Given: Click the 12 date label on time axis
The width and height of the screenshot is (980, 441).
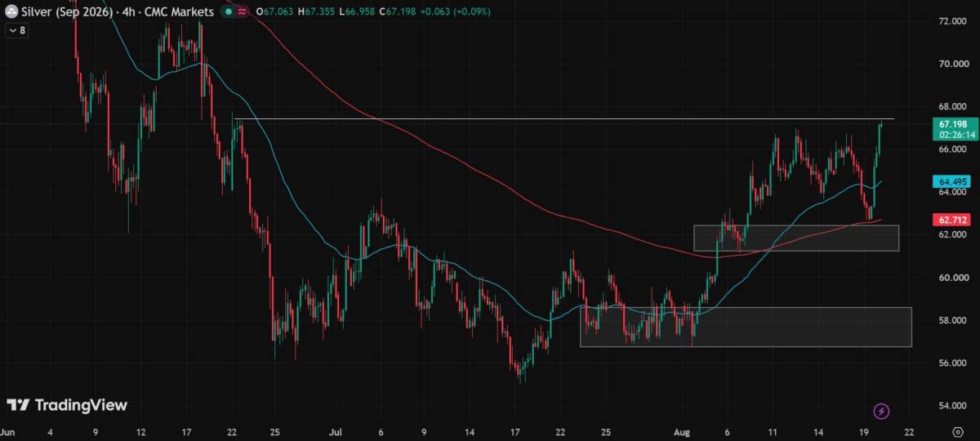Looking at the screenshot, I should coord(140,430).
